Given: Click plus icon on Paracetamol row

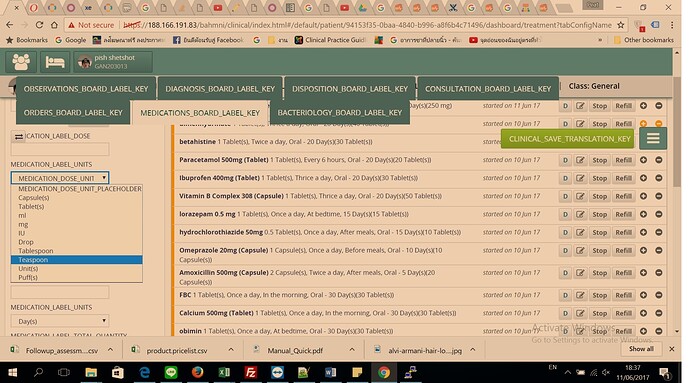Looking at the screenshot, I should pyautogui.click(x=643, y=160).
